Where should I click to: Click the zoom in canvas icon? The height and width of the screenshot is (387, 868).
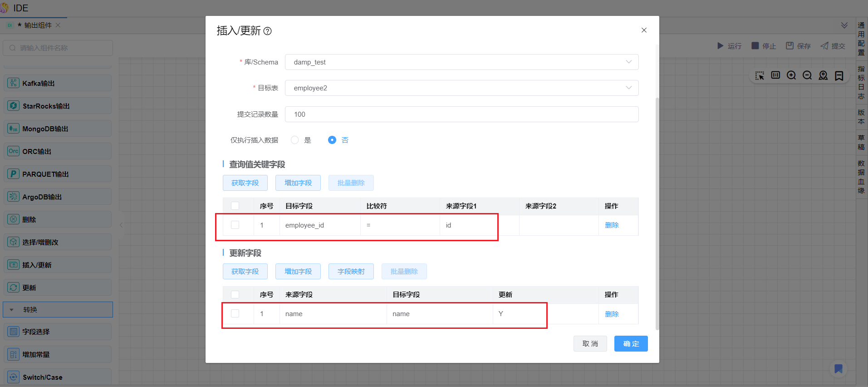click(x=791, y=75)
